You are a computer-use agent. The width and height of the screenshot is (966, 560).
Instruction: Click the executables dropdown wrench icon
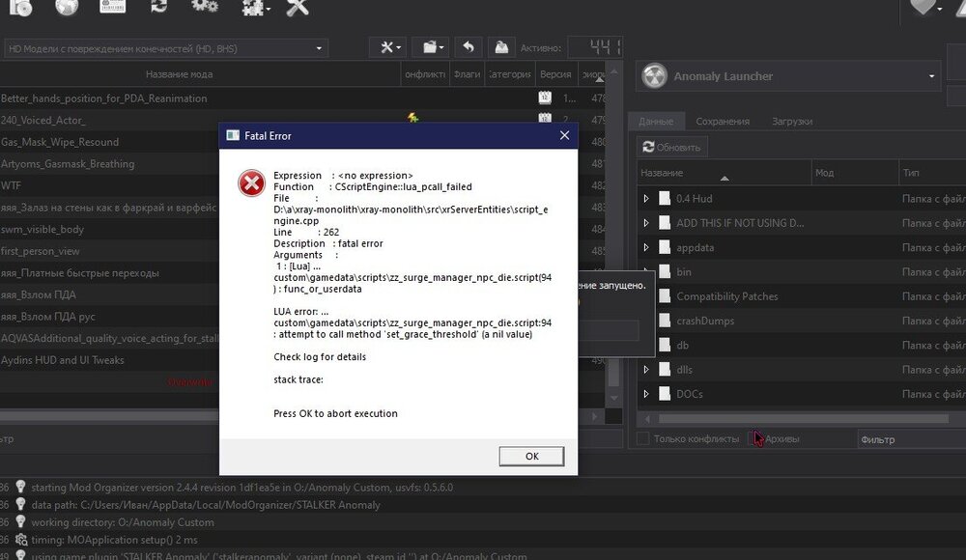pyautogui.click(x=388, y=46)
